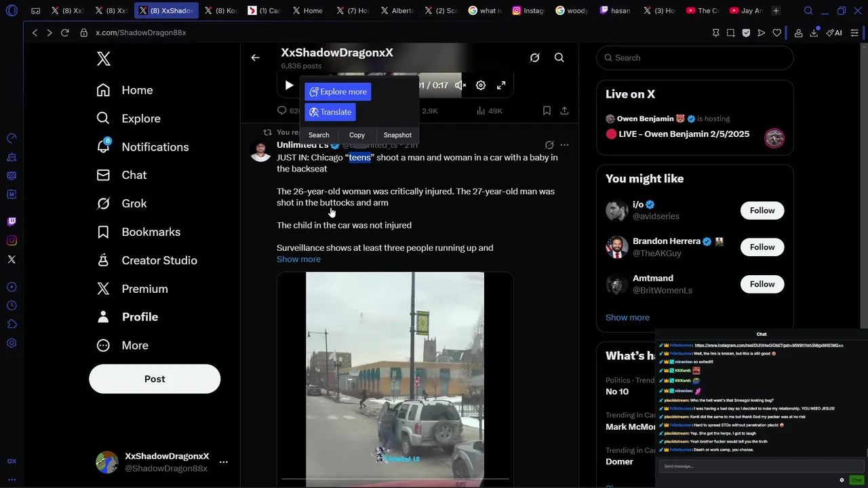Open the Instagram reel link in chat
Viewport: 868px width, 488px height.
click(x=769, y=346)
